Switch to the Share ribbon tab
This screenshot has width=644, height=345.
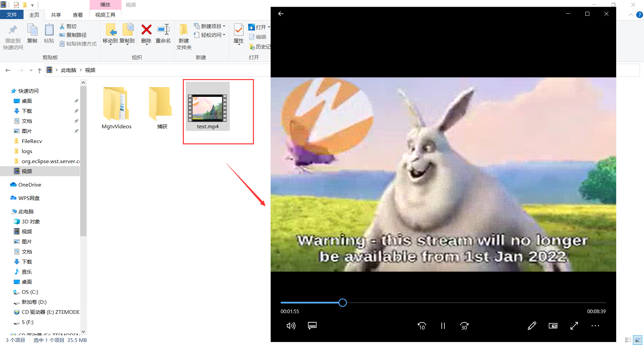point(56,15)
